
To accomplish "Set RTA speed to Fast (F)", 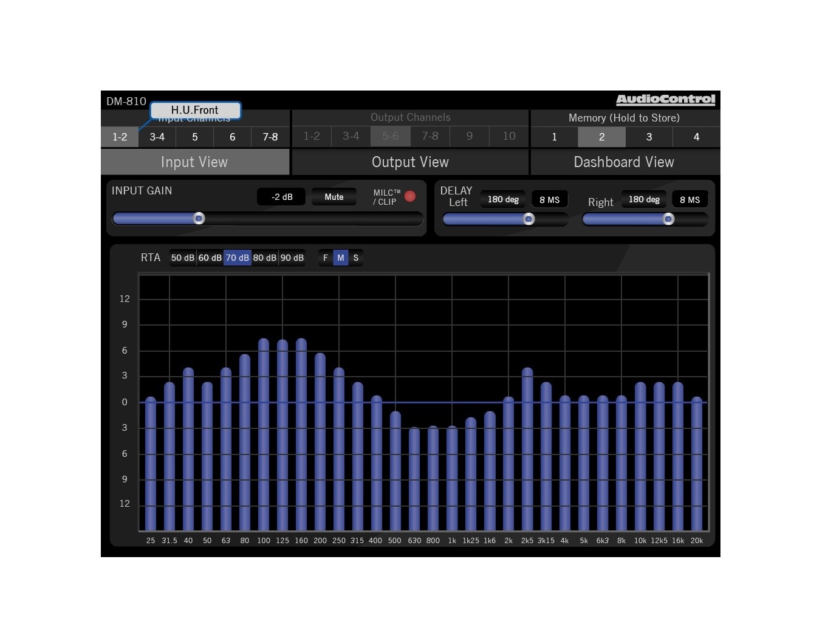I will 326,258.
